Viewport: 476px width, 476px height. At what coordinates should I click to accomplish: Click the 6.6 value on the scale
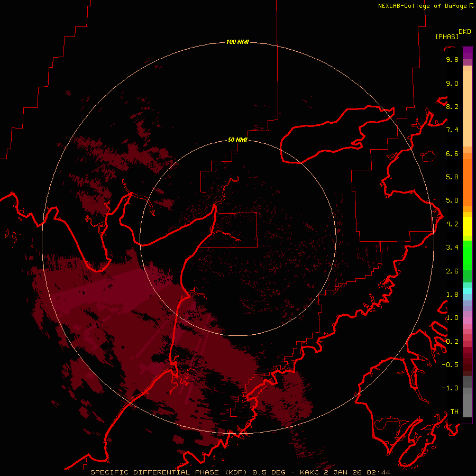tap(452, 153)
